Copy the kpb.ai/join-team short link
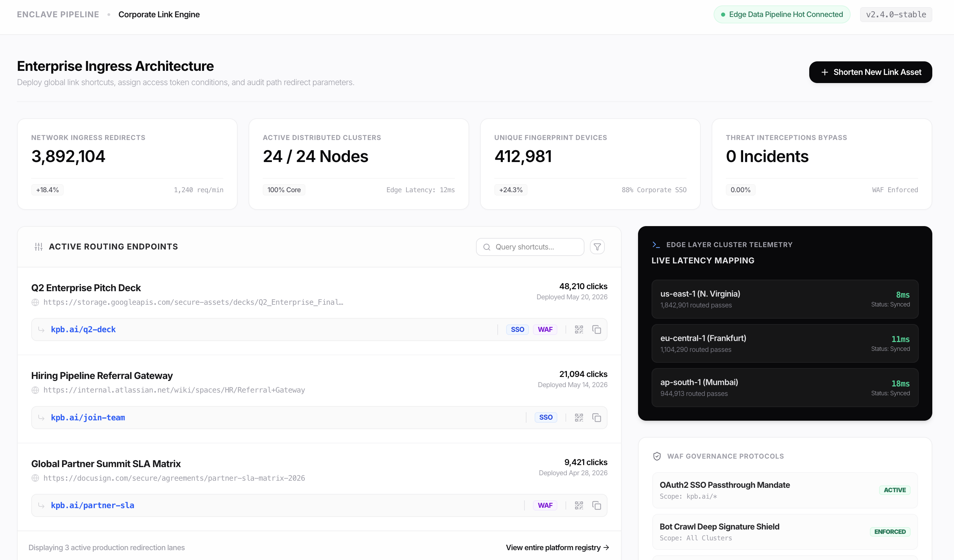This screenshot has width=954, height=560. tap(597, 417)
